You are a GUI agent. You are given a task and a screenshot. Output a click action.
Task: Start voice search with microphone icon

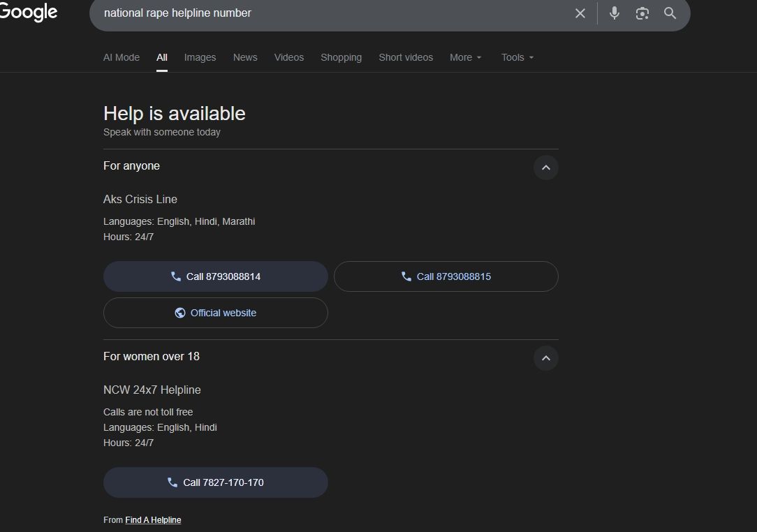coord(615,13)
